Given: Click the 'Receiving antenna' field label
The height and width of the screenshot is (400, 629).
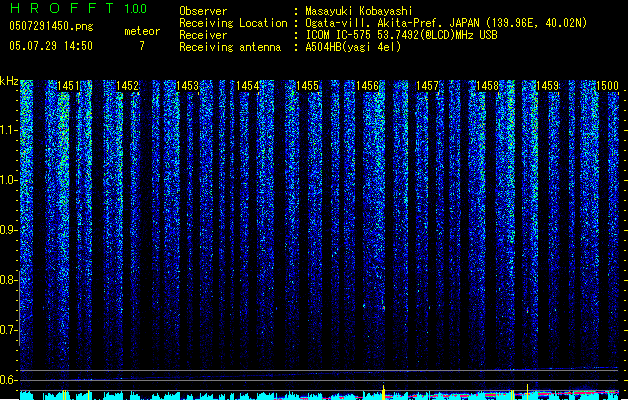Looking at the screenshot, I should (230, 47).
